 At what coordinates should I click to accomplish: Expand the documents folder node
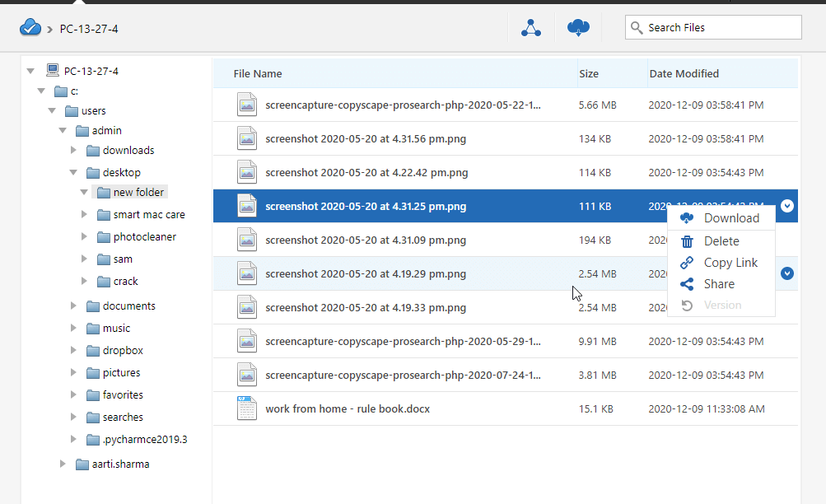tap(73, 306)
